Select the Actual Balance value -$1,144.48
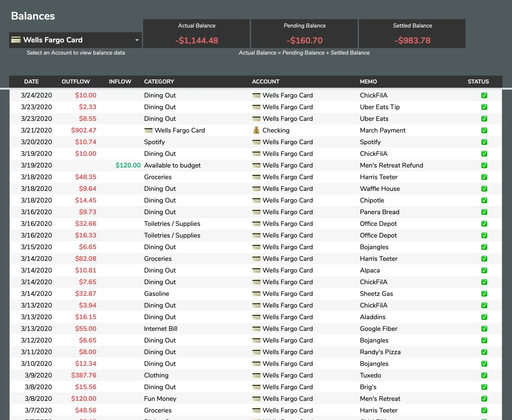 point(197,40)
